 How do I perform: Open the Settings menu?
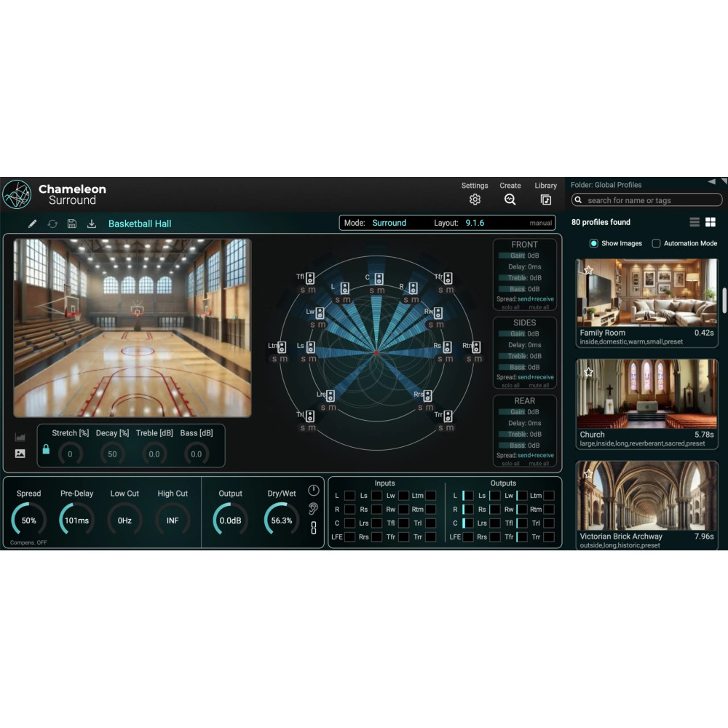pos(475,199)
